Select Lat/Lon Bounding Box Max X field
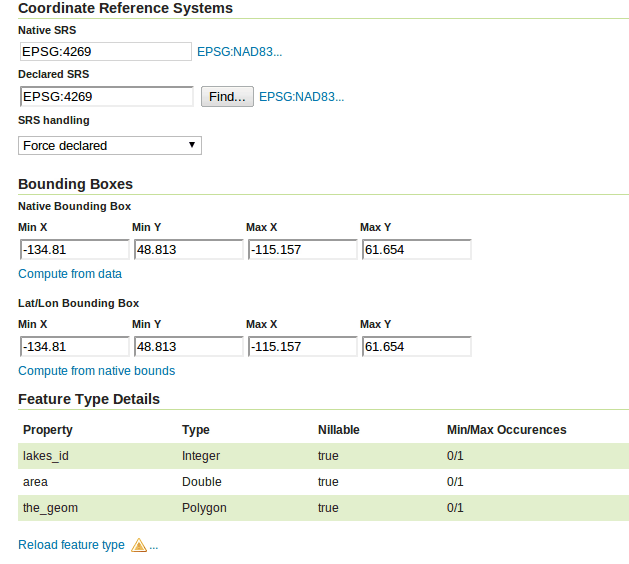Image resolution: width=629 pixels, height=564 pixels. point(302,347)
